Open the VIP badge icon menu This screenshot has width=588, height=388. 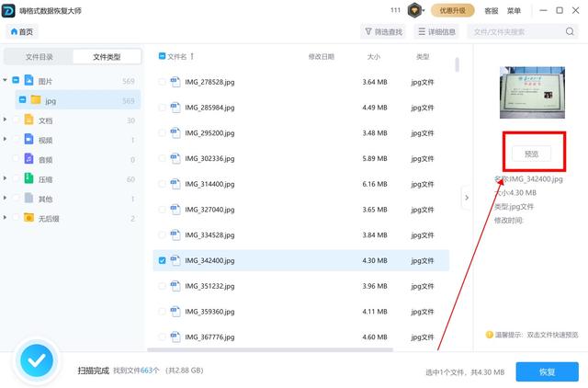414,10
